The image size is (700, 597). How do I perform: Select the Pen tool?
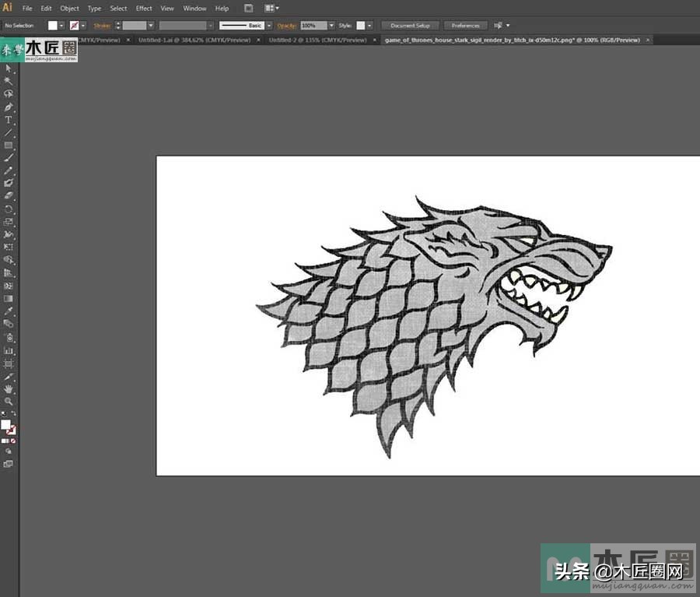pyautogui.click(x=8, y=107)
